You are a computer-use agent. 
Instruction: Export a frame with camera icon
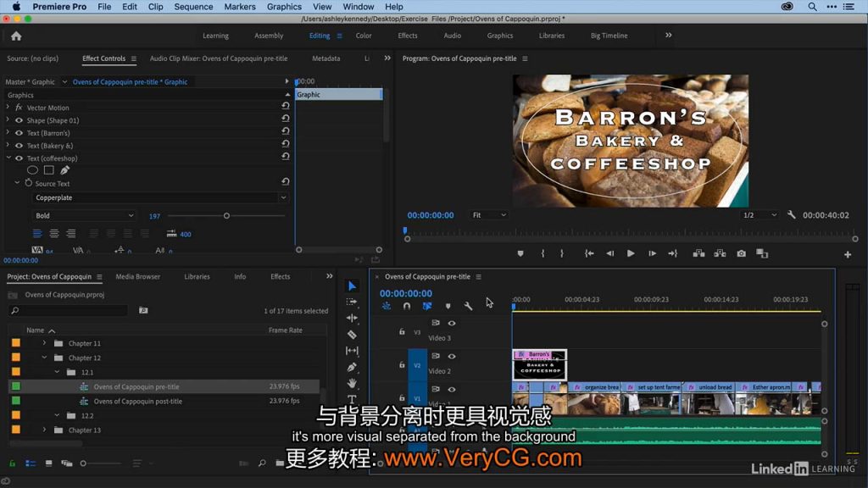[741, 253]
